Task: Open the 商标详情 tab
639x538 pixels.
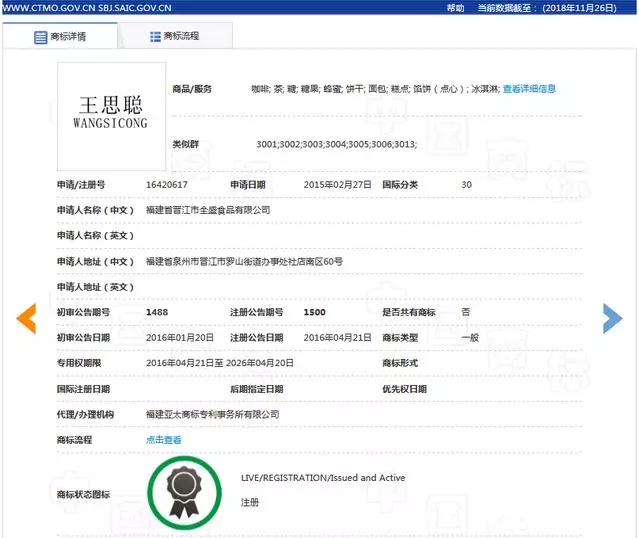Action: click(x=60, y=36)
